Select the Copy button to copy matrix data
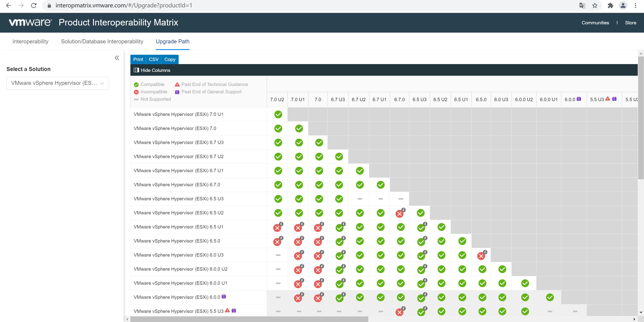644x322 pixels. tap(170, 59)
